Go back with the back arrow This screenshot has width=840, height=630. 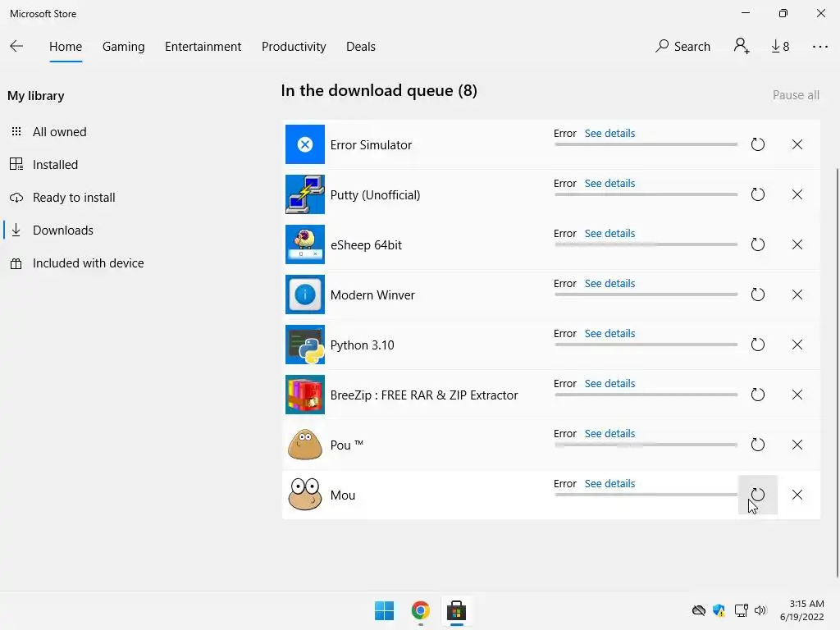click(16, 47)
